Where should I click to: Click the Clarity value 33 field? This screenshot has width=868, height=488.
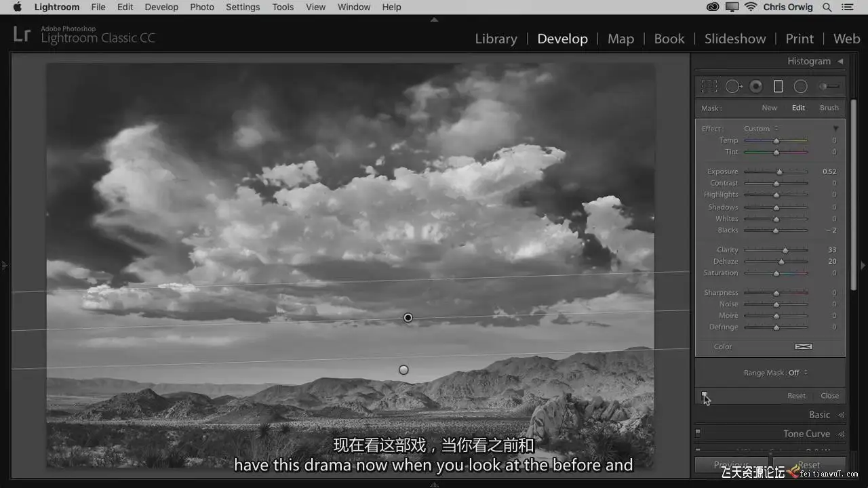tap(832, 250)
